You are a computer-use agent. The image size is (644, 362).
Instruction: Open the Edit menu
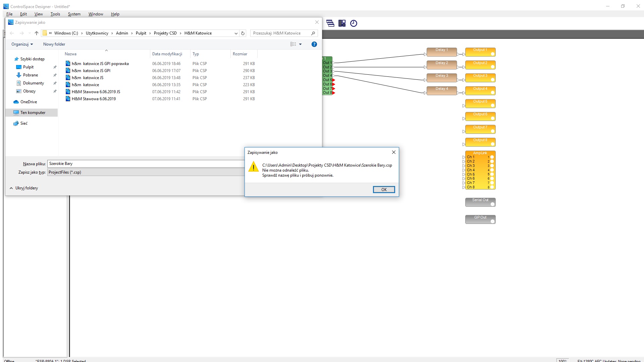click(23, 14)
